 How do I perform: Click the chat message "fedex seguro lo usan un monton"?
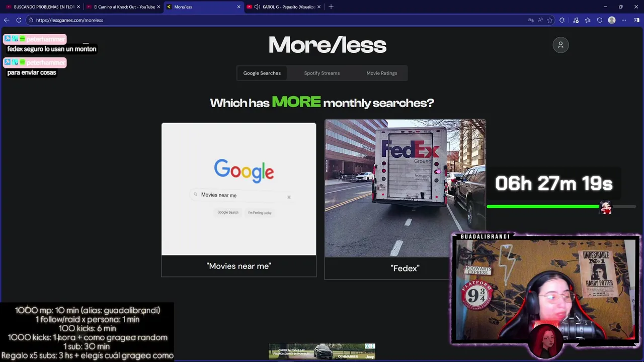pos(52,49)
